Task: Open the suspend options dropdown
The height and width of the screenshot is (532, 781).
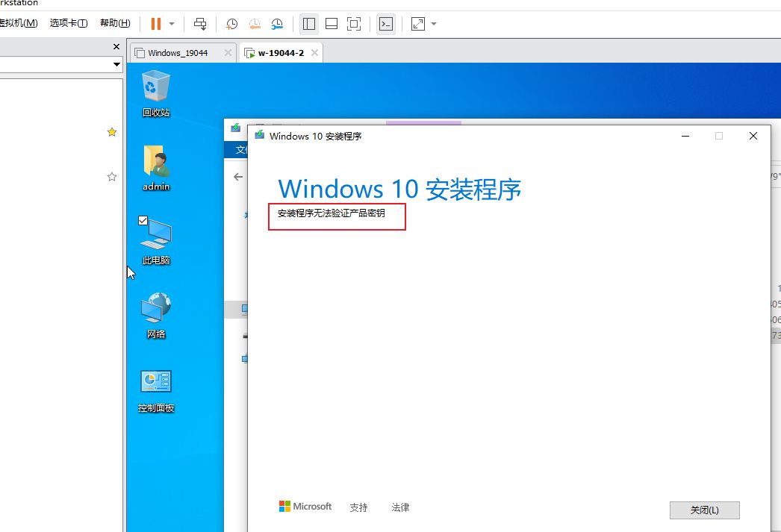Action: 171,23
